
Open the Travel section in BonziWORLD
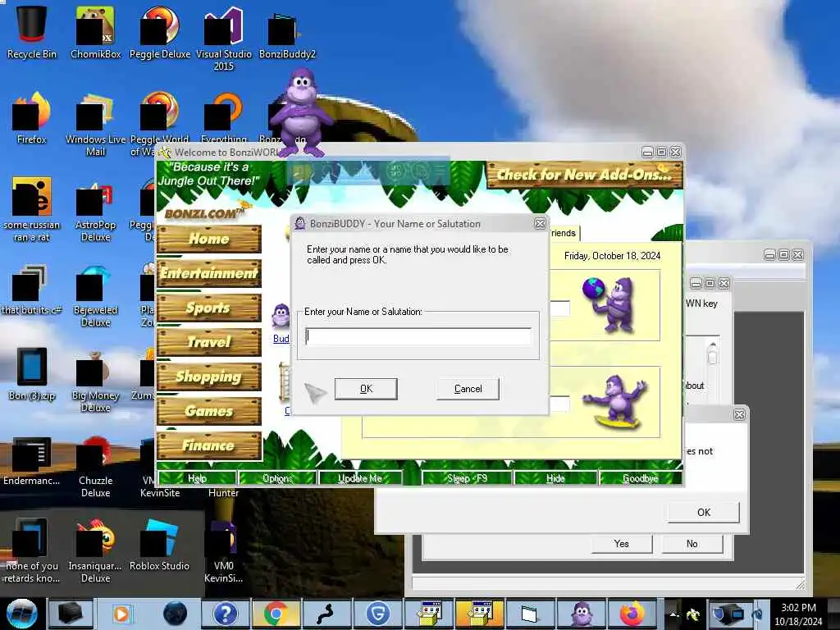(209, 342)
